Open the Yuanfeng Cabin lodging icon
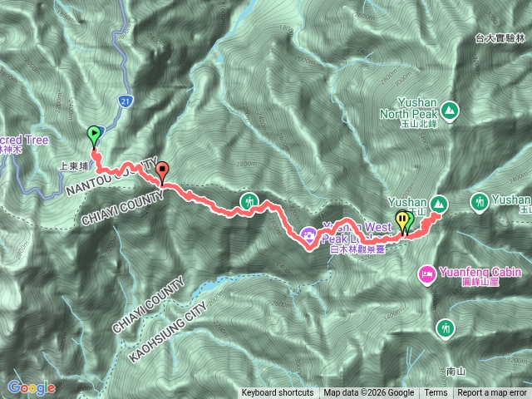This screenshot has width=532, height=399. [x=427, y=275]
